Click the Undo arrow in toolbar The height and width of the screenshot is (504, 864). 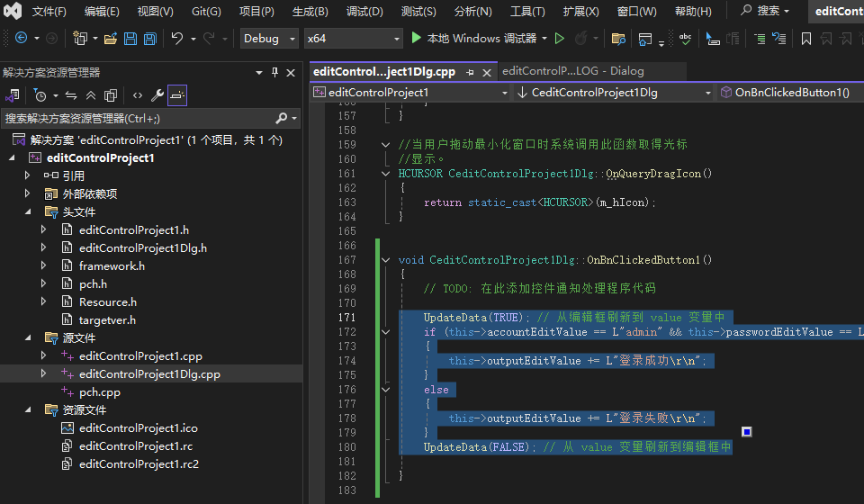click(177, 39)
